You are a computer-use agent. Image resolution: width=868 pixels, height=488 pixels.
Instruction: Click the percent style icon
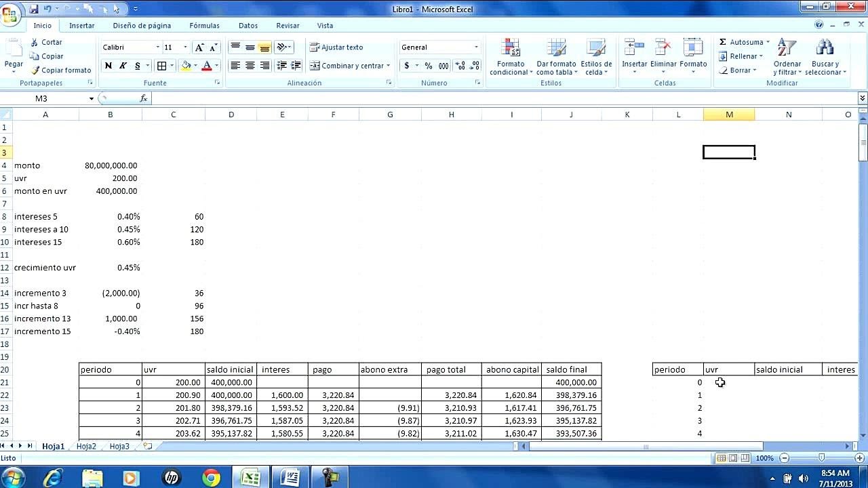pyautogui.click(x=429, y=66)
